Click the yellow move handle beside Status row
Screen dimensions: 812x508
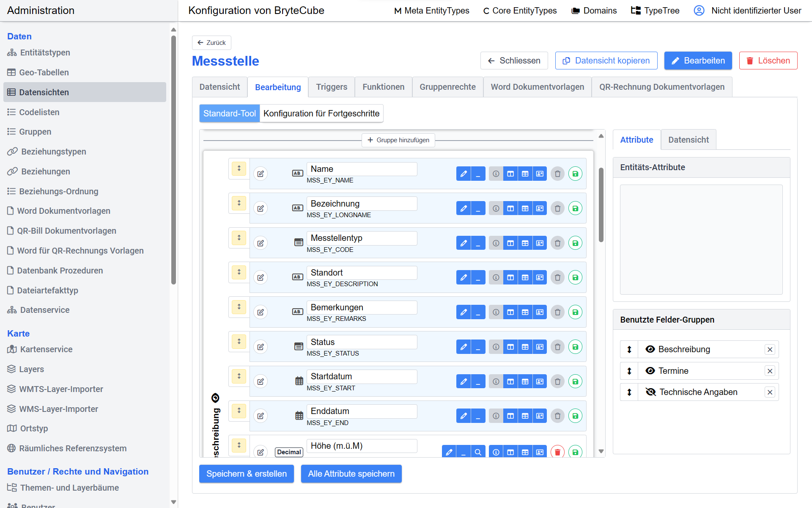click(x=239, y=341)
